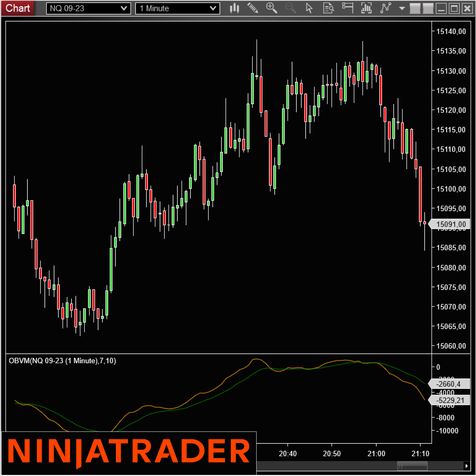The height and width of the screenshot is (476, 476).
Task: Open the data box document icon
Action: (328, 8)
